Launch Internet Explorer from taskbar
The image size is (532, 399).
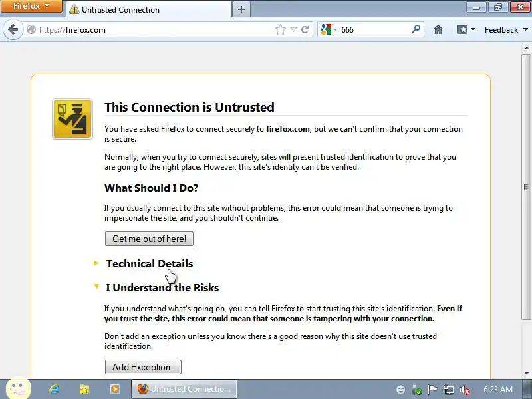pyautogui.click(x=54, y=389)
